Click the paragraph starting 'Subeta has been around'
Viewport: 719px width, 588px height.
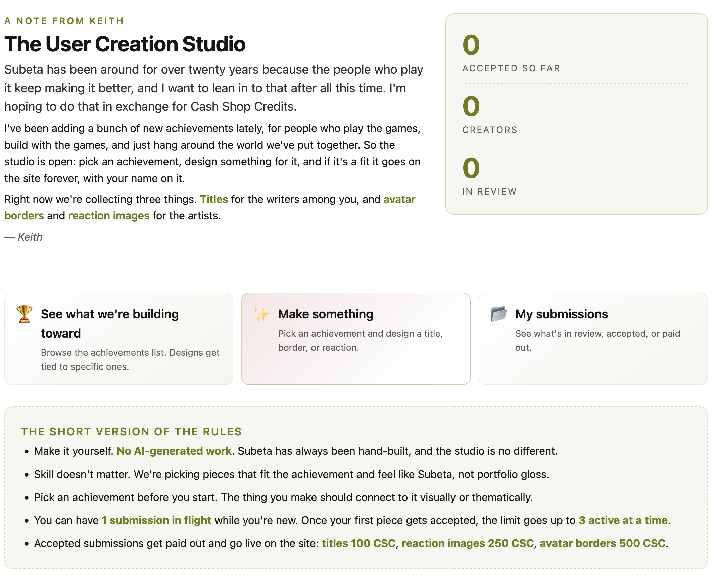click(x=214, y=88)
